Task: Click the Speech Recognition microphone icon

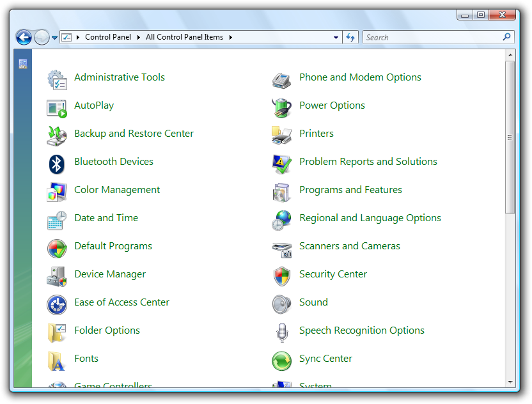Action: point(281,332)
